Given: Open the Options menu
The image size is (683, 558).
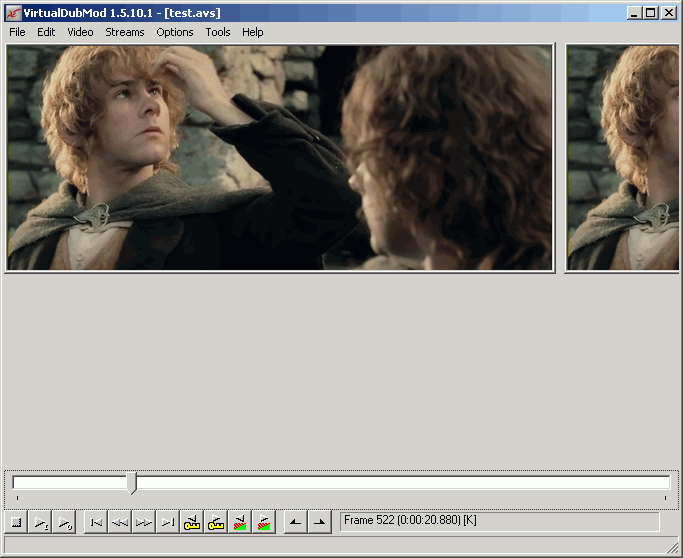Looking at the screenshot, I should 175,32.
